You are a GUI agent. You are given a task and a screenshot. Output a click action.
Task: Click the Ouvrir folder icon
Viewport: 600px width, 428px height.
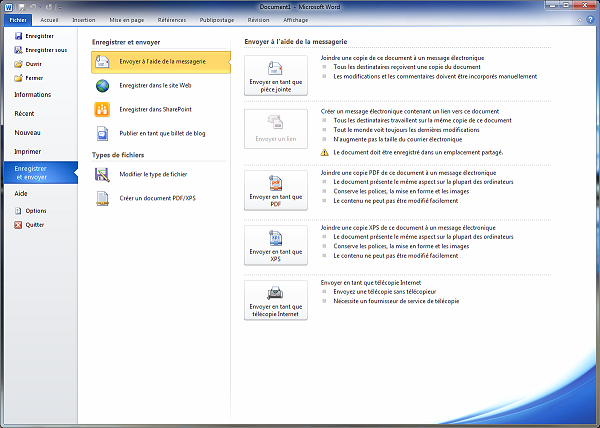tap(17, 63)
